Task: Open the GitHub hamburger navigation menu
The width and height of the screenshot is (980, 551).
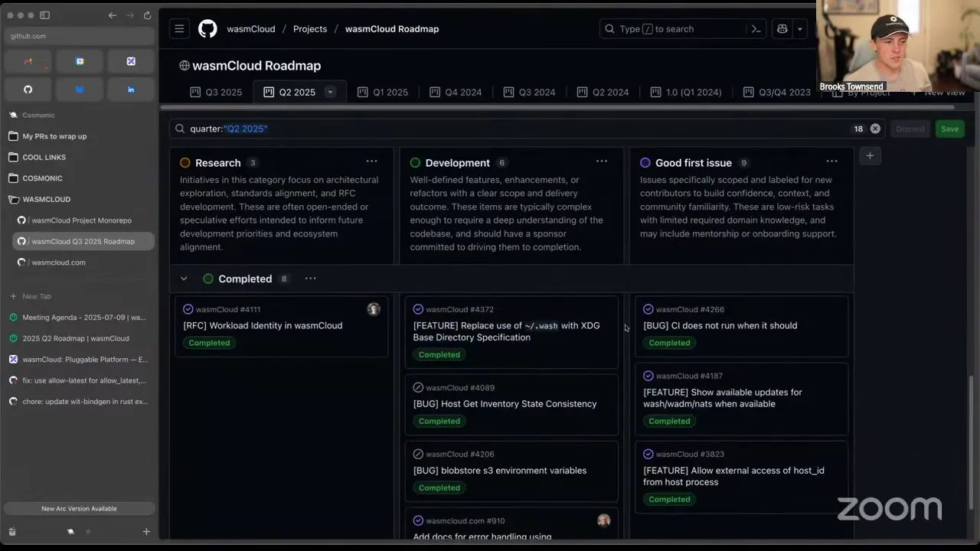Action: click(x=179, y=29)
